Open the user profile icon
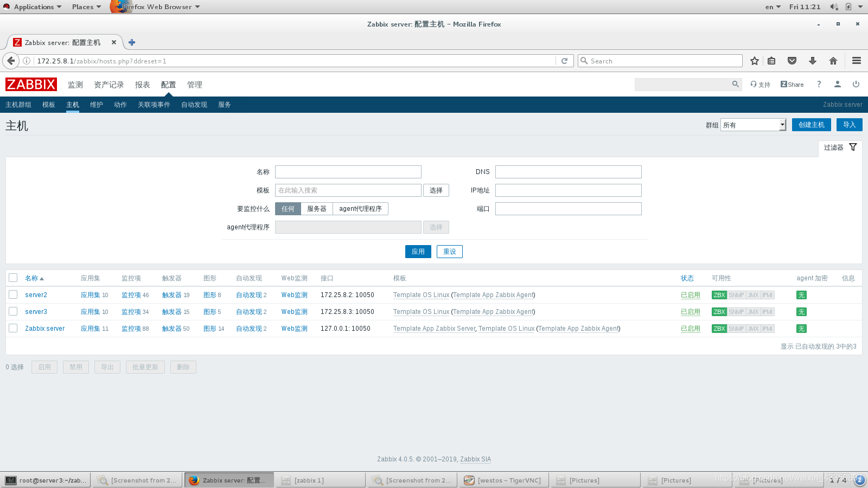868x488 pixels. click(x=838, y=84)
